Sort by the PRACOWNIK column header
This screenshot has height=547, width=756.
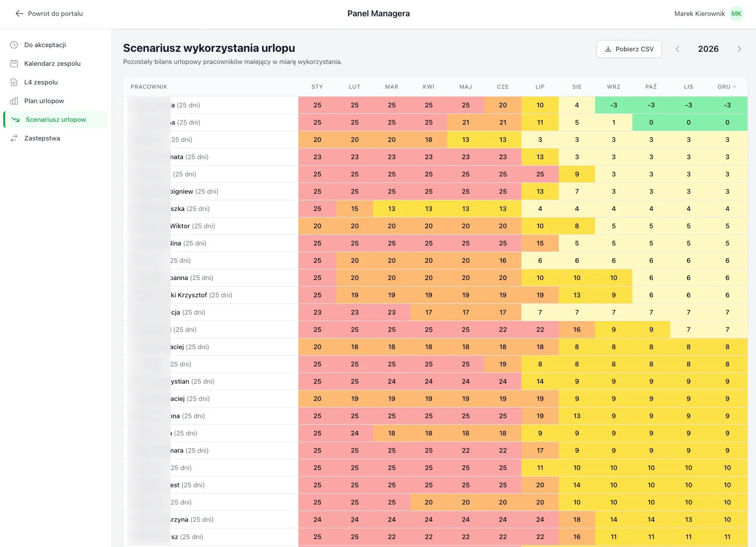[149, 87]
